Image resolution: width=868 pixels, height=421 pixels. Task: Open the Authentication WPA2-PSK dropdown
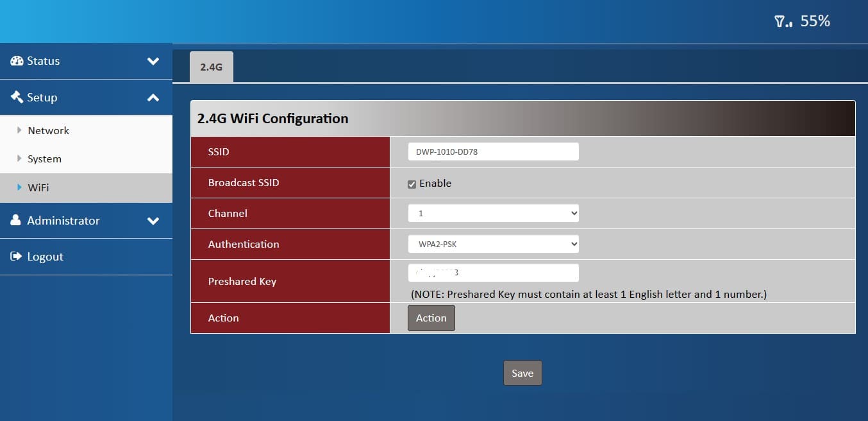coord(493,245)
